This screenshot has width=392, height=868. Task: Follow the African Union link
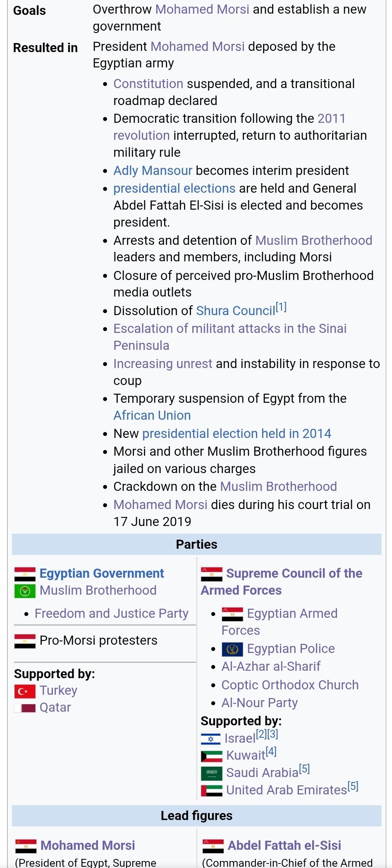click(152, 415)
